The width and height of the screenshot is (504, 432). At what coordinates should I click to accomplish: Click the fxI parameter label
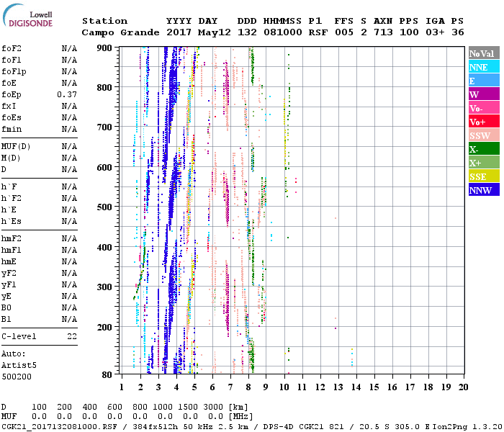[x=9, y=107]
